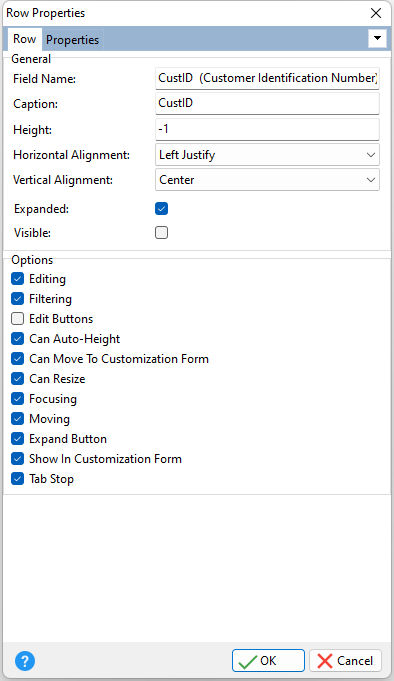Viewport: 394px width, 681px height.
Task: Click the tab list arrow in the header
Action: pyautogui.click(x=377, y=38)
